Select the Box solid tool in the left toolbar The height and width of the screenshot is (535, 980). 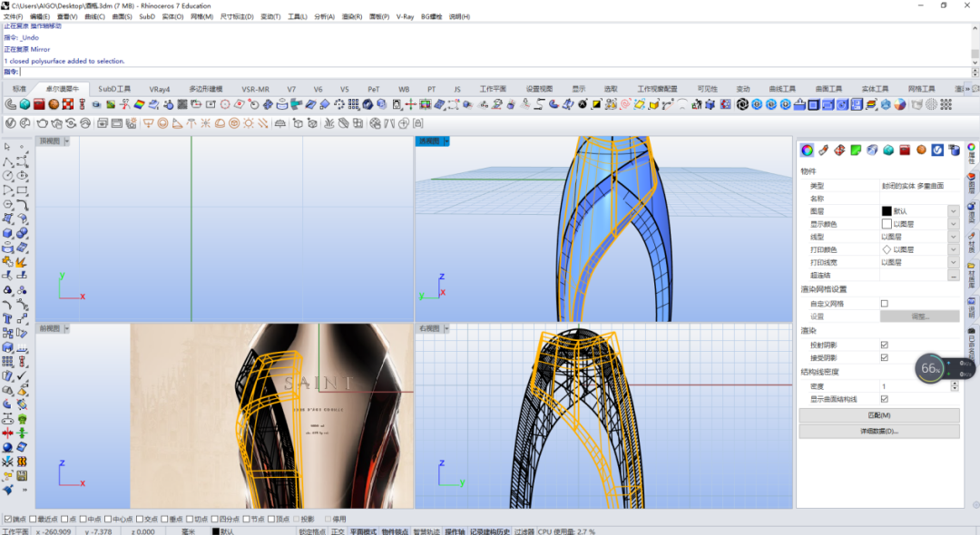coord(7,233)
